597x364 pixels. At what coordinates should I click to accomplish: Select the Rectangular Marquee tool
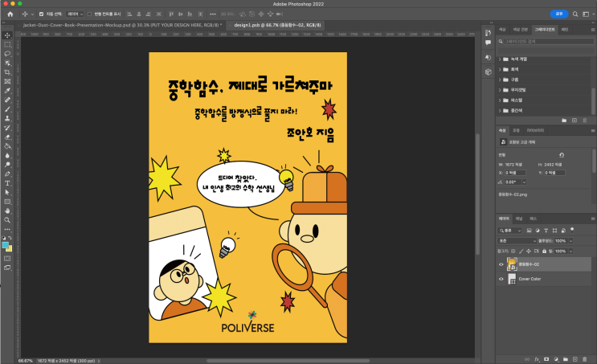coord(7,44)
